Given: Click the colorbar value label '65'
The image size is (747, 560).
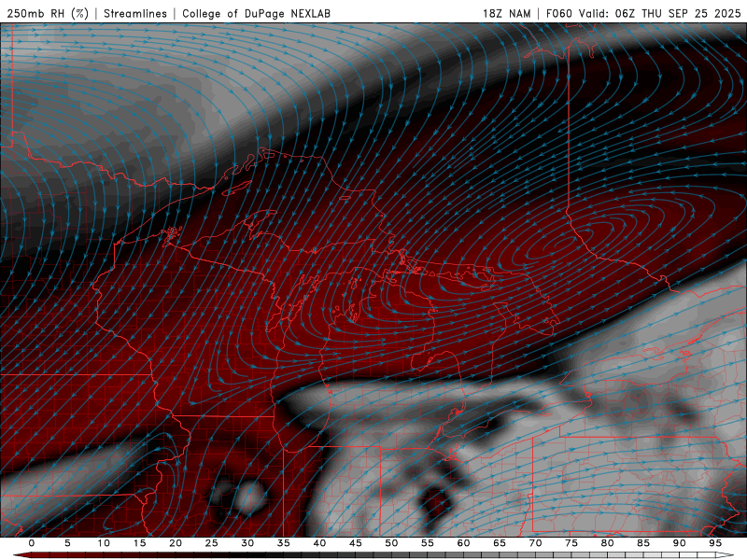Looking at the screenshot, I should click(500, 543).
